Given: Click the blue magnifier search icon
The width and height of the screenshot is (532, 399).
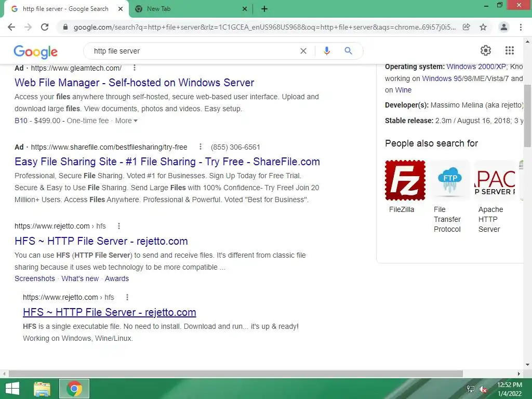Looking at the screenshot, I should (348, 51).
